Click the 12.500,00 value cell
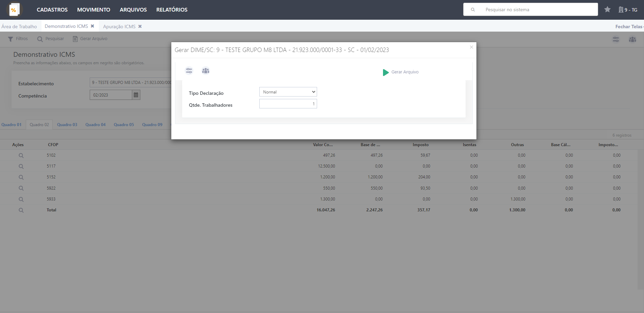The image size is (644, 313). pyautogui.click(x=327, y=166)
